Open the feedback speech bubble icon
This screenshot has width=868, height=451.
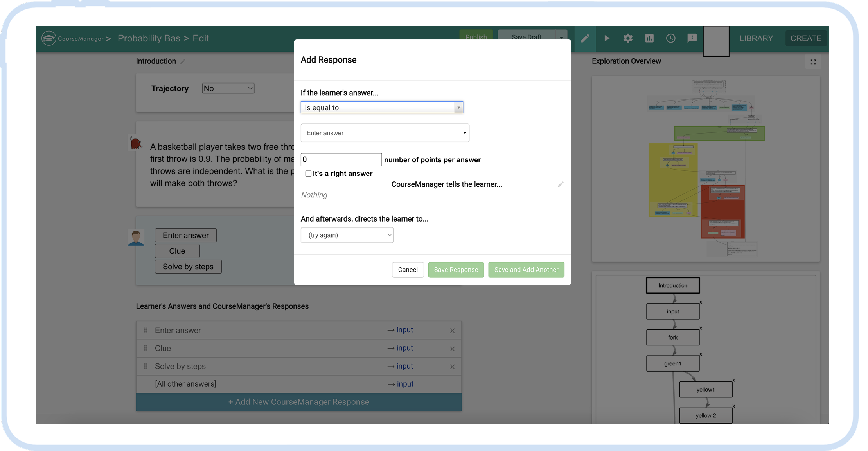[692, 38]
